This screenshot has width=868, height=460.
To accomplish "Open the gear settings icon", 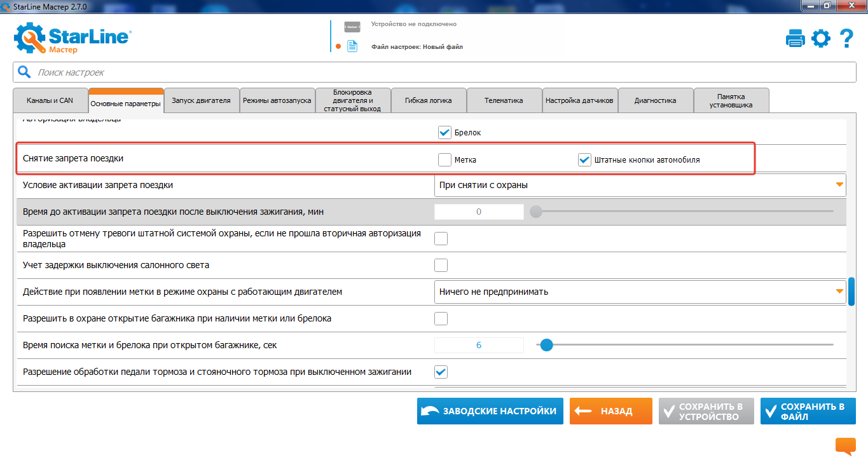I will tap(821, 39).
